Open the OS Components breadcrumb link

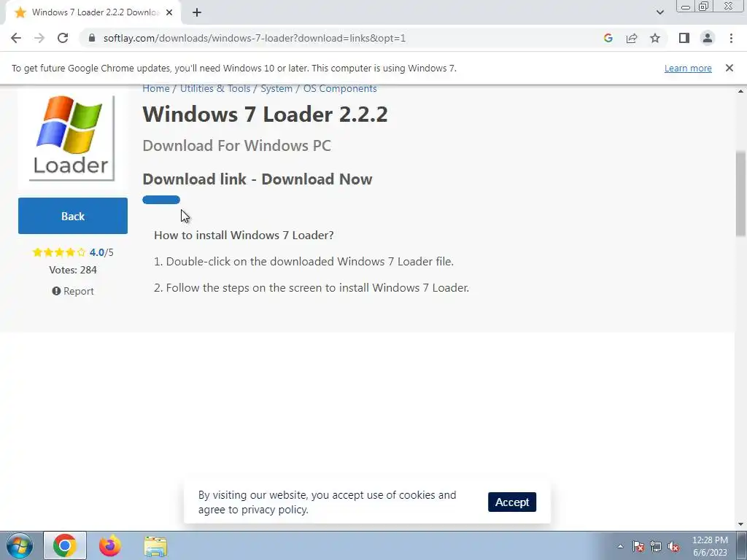(x=340, y=88)
